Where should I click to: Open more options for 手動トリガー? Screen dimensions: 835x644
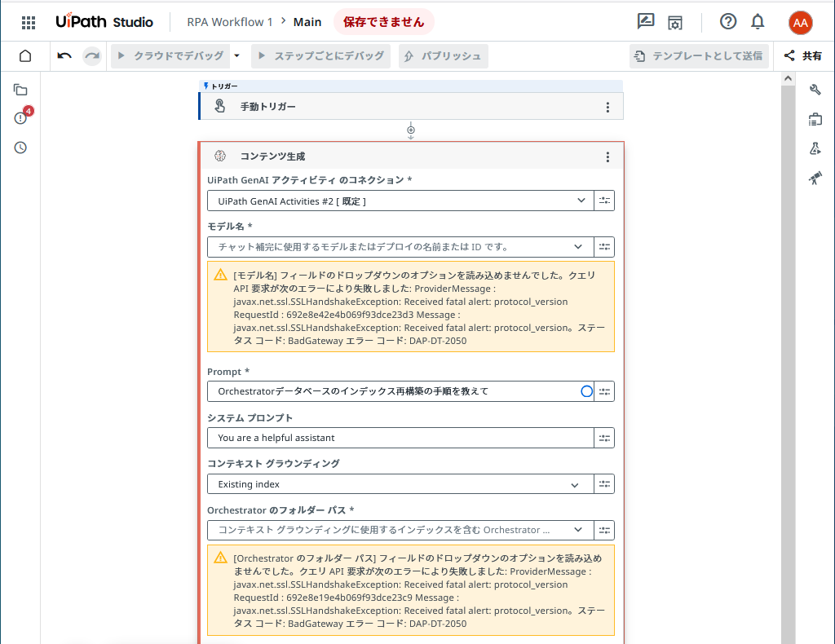[x=607, y=107]
